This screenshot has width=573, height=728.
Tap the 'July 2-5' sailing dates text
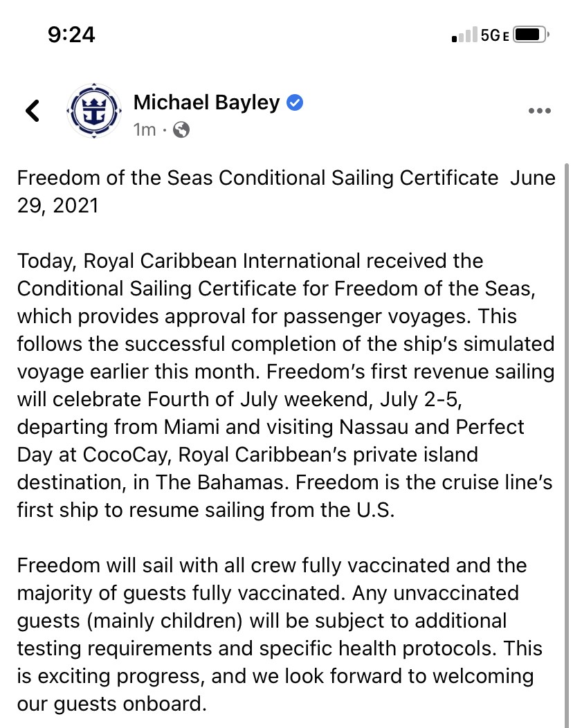pos(421,399)
